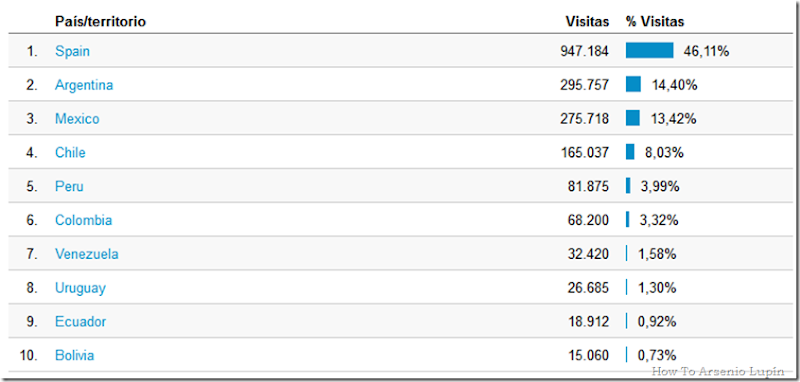The image size is (800, 382).
Task: Click the Colombia country link
Action: [x=84, y=220]
